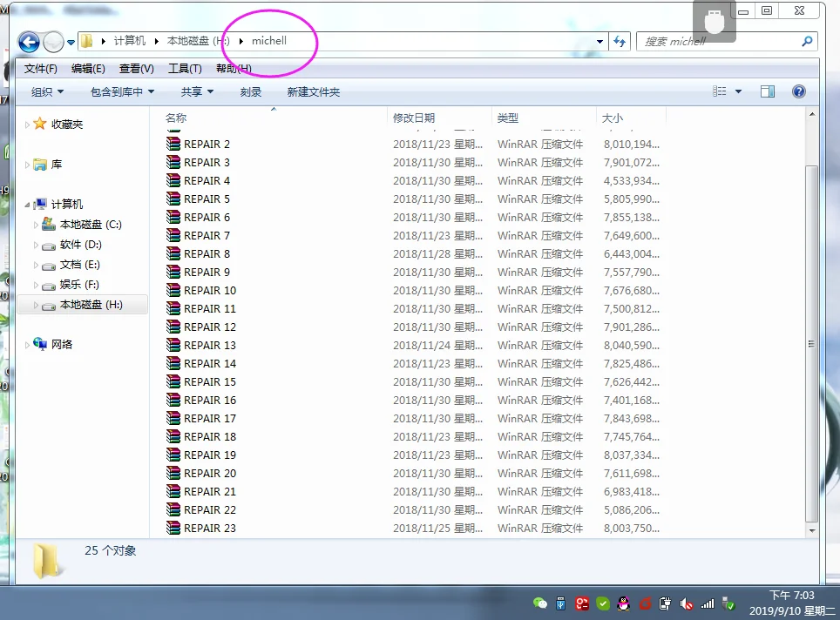Click the refresh button beside the address bar
This screenshot has height=620, width=840.
coord(620,41)
